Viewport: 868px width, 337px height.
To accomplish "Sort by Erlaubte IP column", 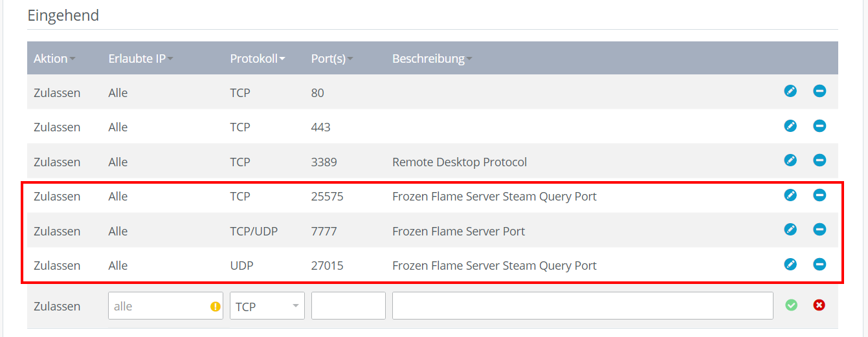I will pyautogui.click(x=140, y=59).
